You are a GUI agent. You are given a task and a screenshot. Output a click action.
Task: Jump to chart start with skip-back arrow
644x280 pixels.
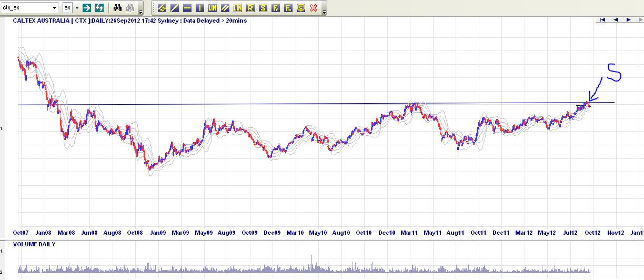point(602,20)
